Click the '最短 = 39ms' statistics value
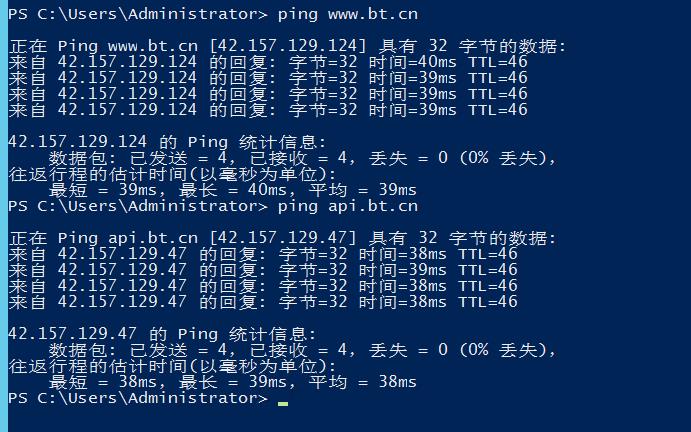Image resolution: width=691 pixels, height=432 pixels. click(x=107, y=190)
